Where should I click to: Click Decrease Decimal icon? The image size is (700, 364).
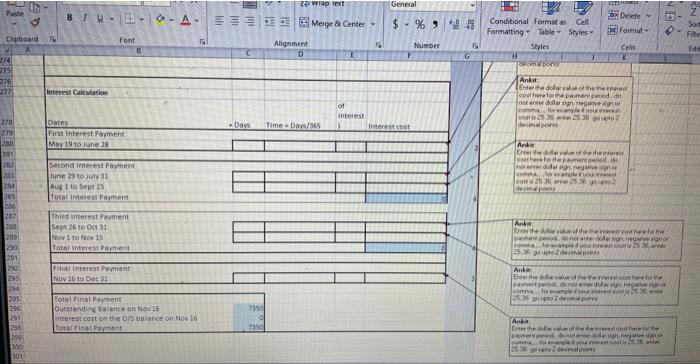click(470, 25)
